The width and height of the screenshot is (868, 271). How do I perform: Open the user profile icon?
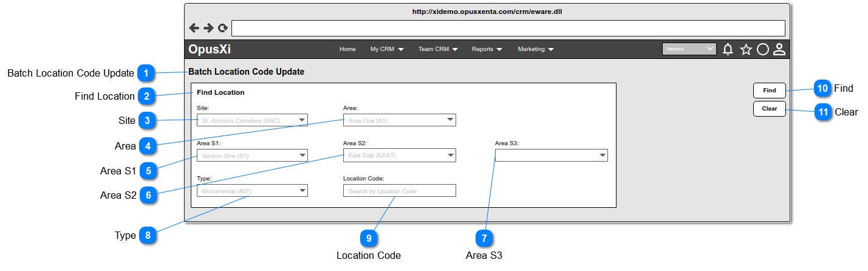(779, 50)
